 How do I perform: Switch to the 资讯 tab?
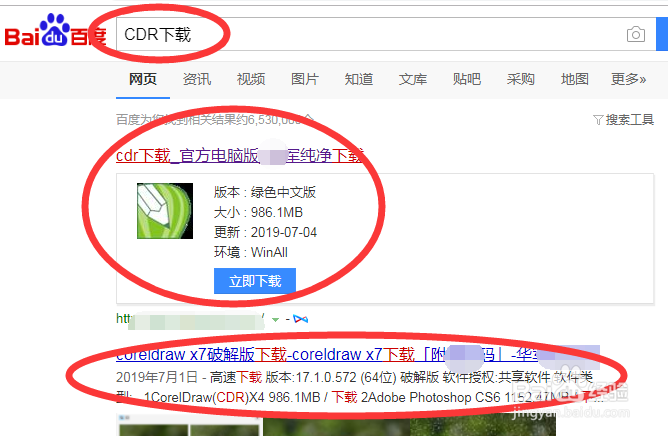[x=197, y=79]
